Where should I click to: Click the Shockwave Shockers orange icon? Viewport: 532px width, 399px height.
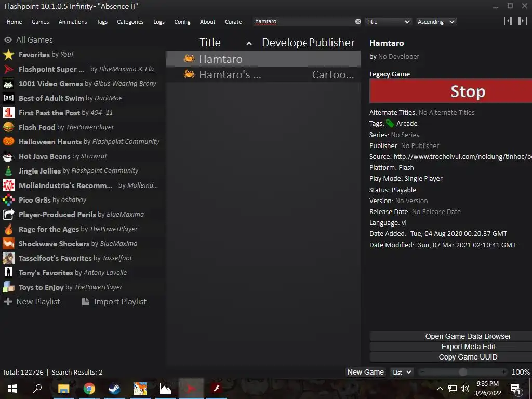8,244
